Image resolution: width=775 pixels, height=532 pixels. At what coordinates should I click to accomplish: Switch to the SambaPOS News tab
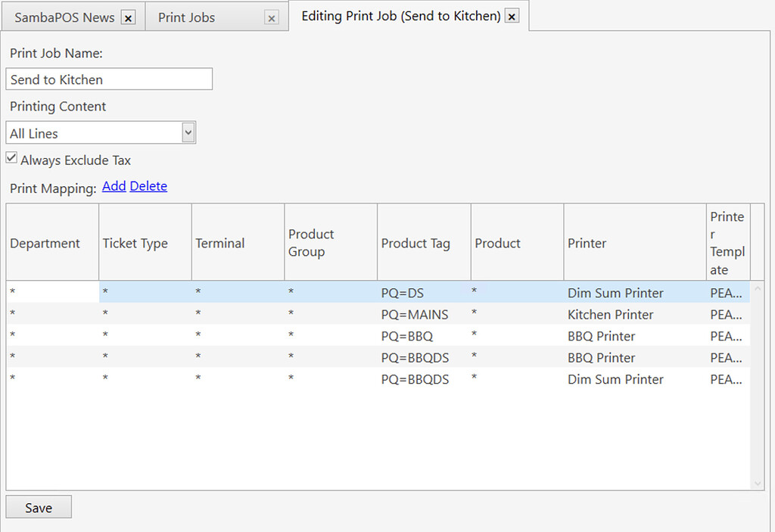pos(65,17)
